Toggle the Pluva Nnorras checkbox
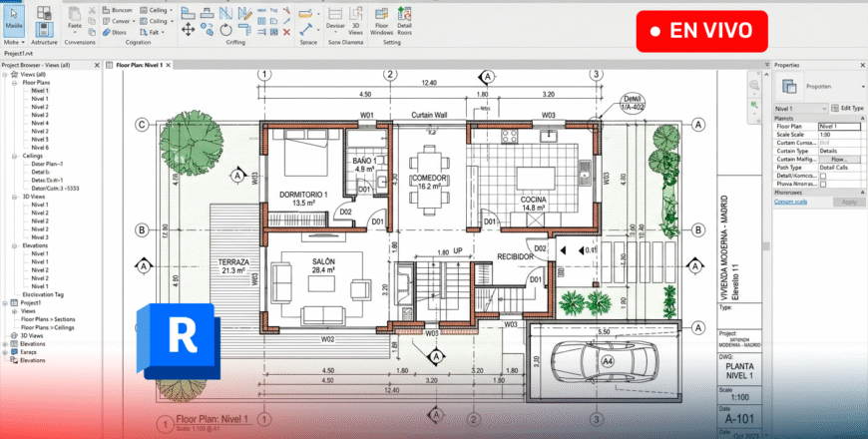This screenshot has width=868, height=439. click(821, 184)
